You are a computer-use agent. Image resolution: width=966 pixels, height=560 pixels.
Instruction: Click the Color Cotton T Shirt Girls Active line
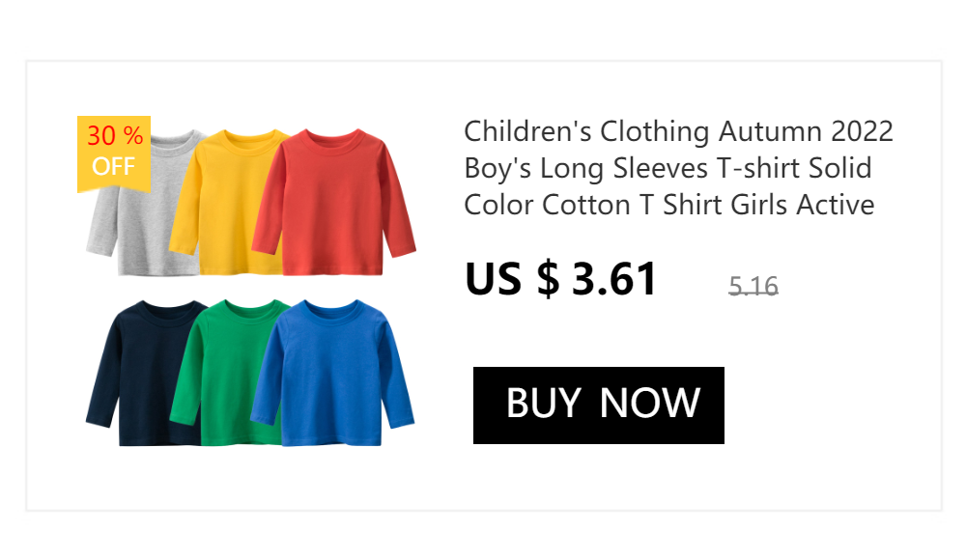coord(669,205)
